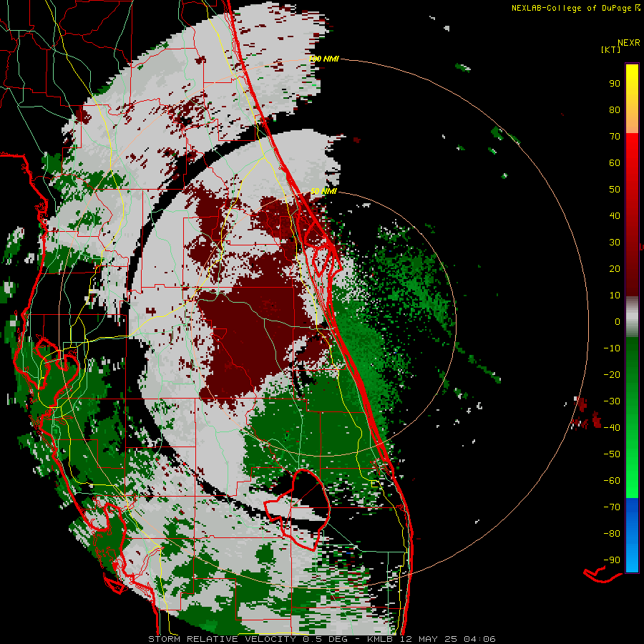Click the 04:06 timestamp text
This screenshot has height=644, width=644.
pos(479,639)
